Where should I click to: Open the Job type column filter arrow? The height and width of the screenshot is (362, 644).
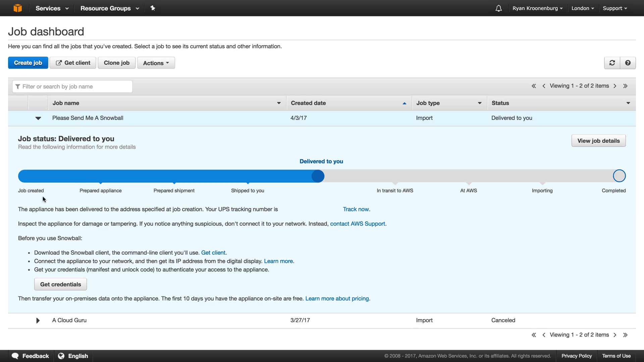[x=480, y=103]
